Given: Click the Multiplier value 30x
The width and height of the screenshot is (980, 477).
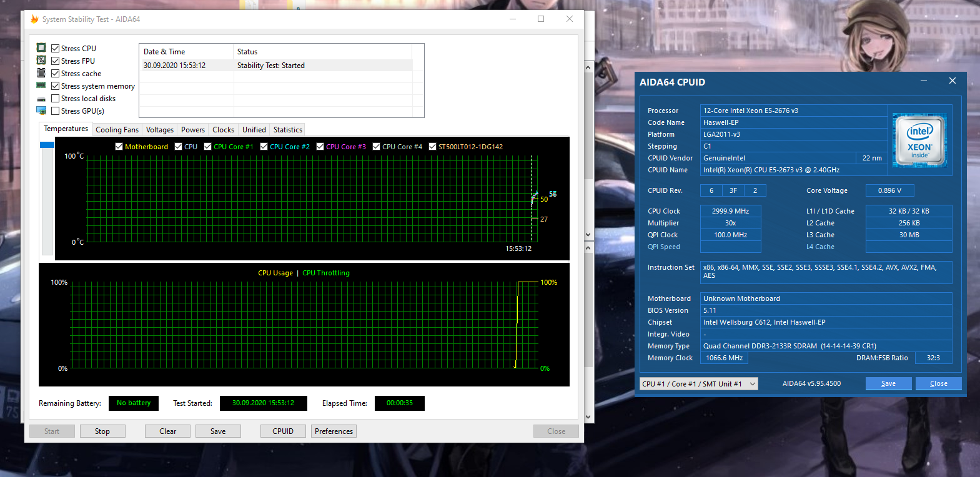Looking at the screenshot, I should point(731,223).
